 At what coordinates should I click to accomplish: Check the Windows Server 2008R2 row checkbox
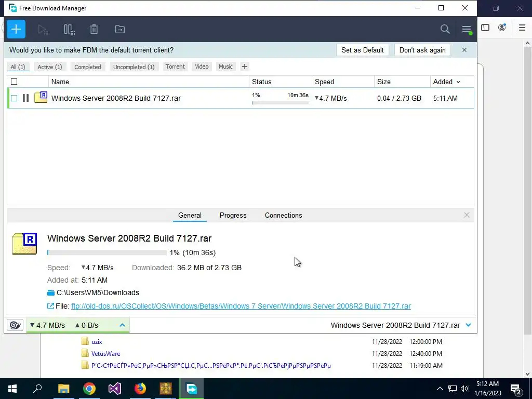point(14,98)
